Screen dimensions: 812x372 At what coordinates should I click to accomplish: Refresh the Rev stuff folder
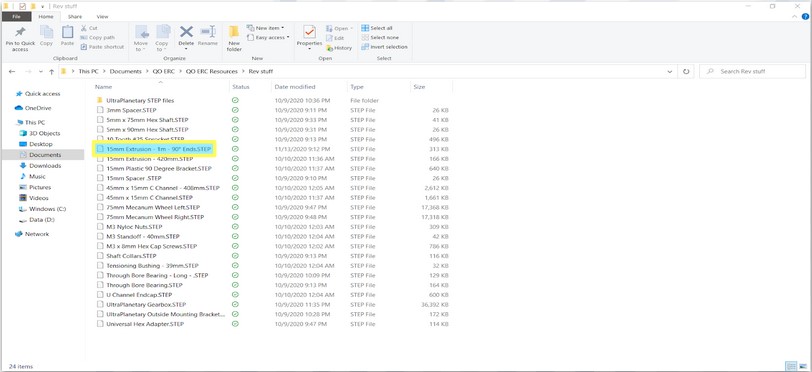pos(686,71)
